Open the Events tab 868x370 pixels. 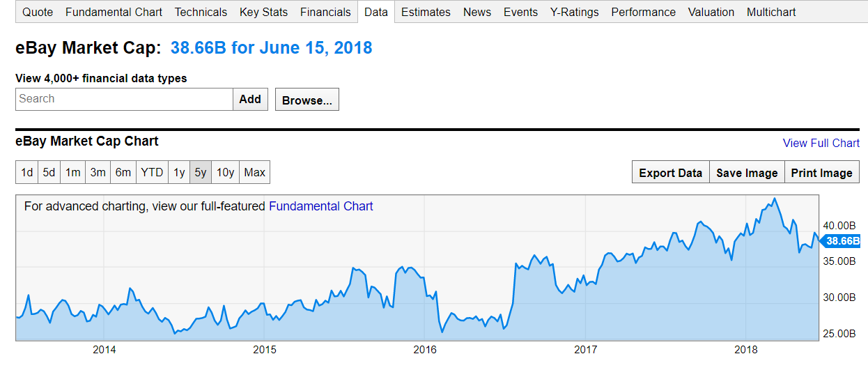pos(520,12)
